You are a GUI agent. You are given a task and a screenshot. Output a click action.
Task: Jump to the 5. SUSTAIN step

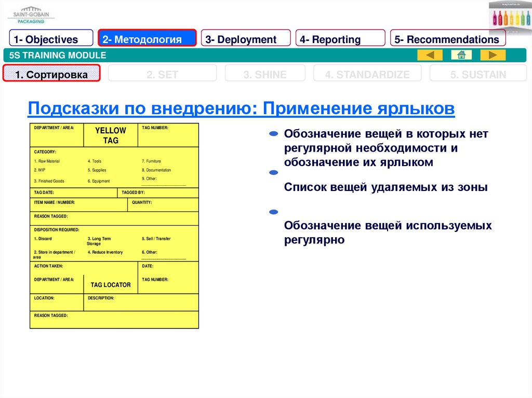(477, 74)
